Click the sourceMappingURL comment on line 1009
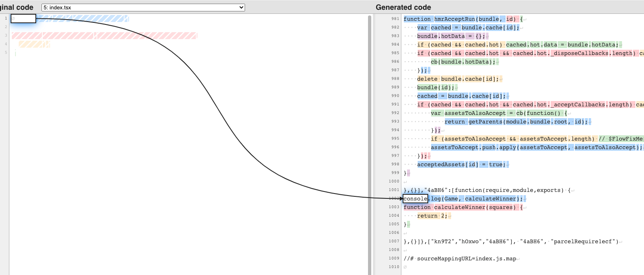 (x=460, y=259)
